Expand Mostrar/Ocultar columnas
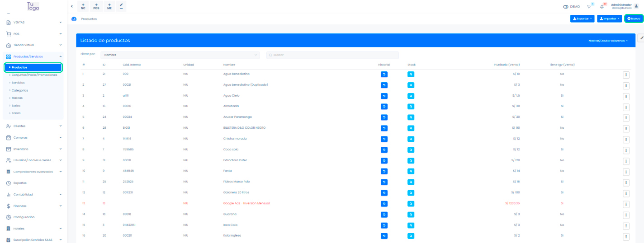 pos(608,41)
